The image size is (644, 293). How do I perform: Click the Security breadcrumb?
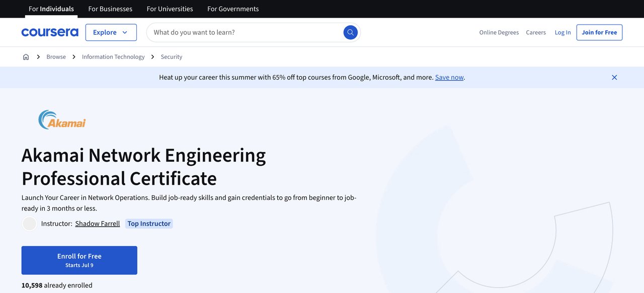[x=172, y=57]
